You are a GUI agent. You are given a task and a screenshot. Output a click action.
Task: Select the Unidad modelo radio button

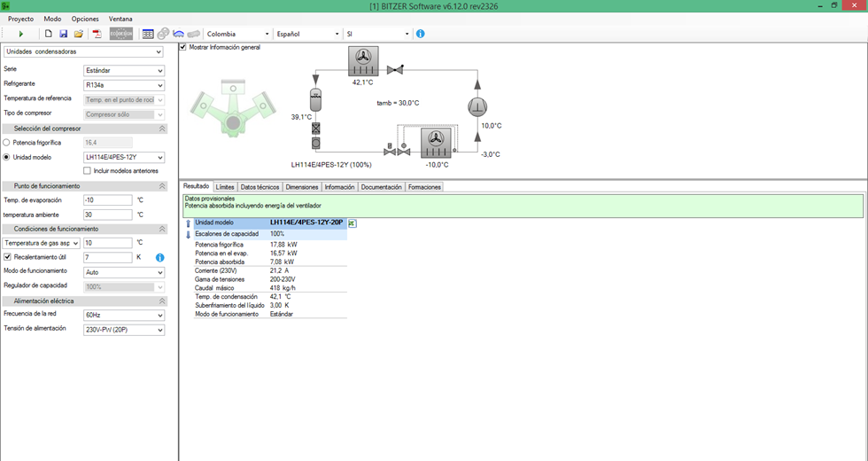[7, 158]
